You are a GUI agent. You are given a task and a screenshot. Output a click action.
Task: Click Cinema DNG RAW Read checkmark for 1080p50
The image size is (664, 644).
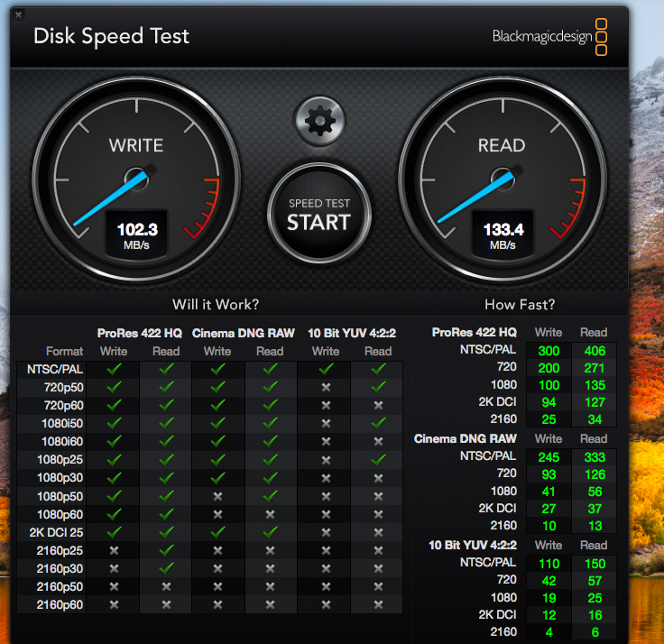click(270, 496)
